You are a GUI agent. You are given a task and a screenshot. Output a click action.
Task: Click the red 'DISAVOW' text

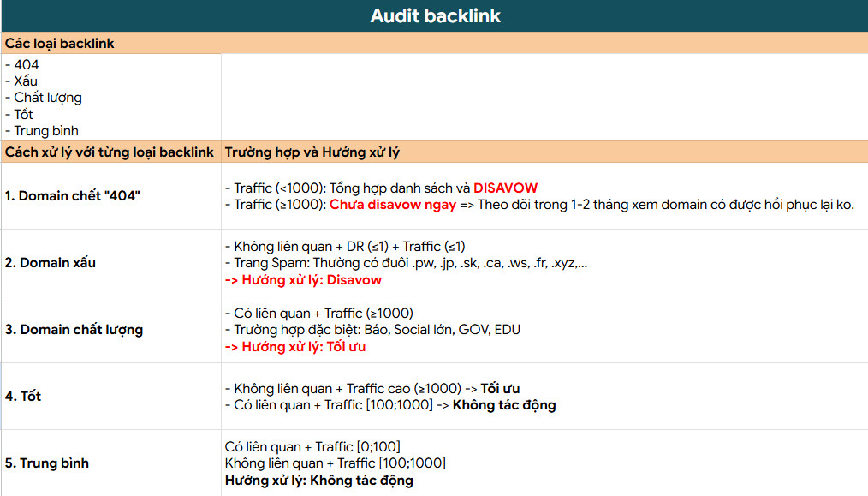tap(505, 188)
